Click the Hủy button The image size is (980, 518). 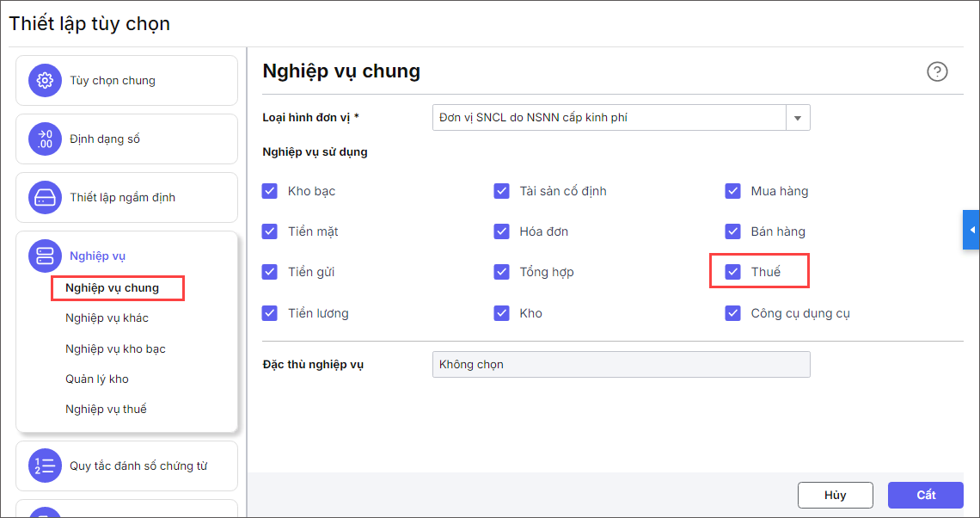[x=835, y=495]
